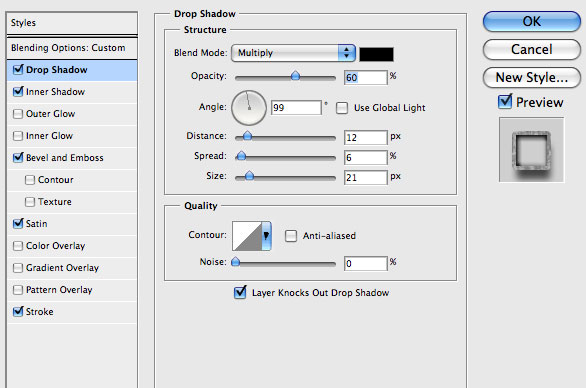Toggle the Preview checkbox

pyautogui.click(x=505, y=101)
